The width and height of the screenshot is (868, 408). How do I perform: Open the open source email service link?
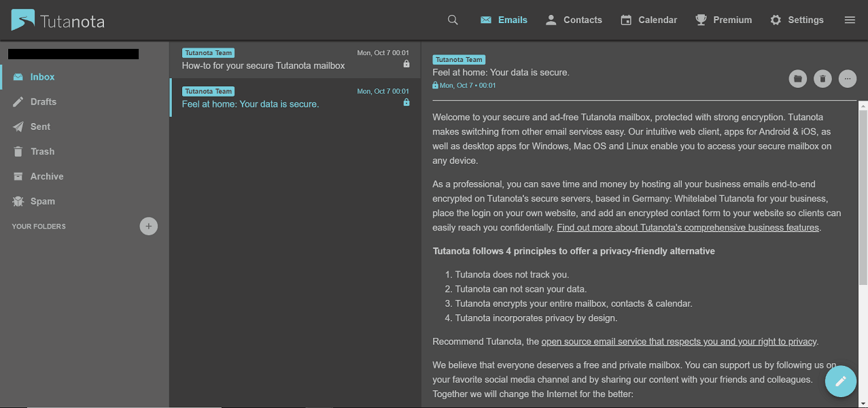pyautogui.click(x=679, y=341)
